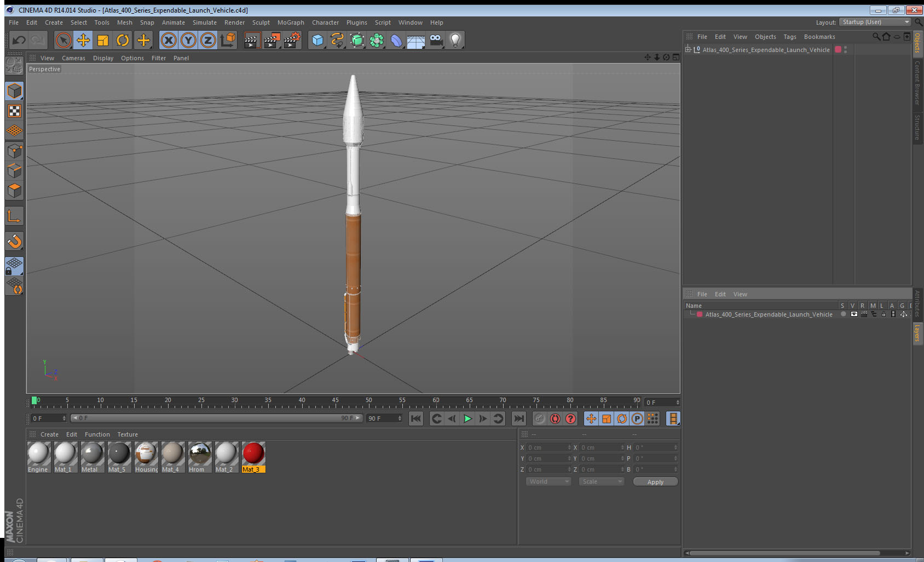The height and width of the screenshot is (562, 924).
Task: Click the Object Manager search icon
Action: [x=876, y=37]
